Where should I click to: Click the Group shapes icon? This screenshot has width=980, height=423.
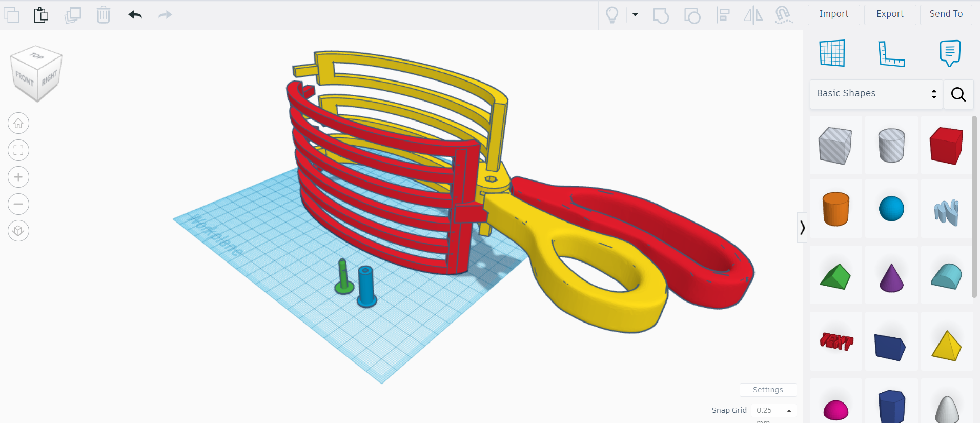pos(661,15)
